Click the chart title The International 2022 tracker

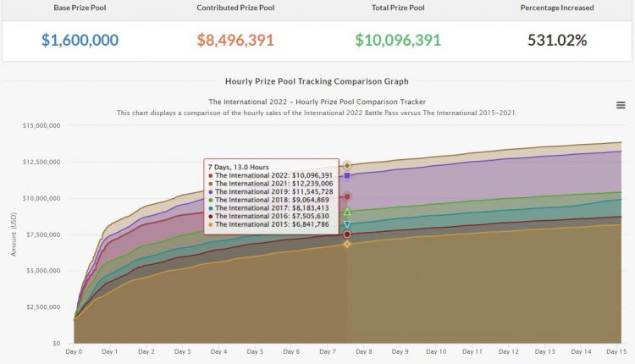tap(317, 102)
